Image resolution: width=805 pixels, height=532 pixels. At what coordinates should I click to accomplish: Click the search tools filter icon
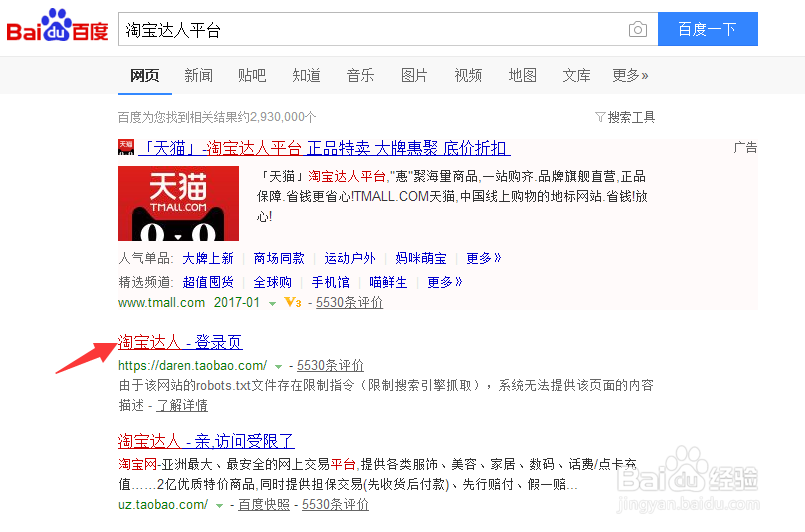(600, 117)
